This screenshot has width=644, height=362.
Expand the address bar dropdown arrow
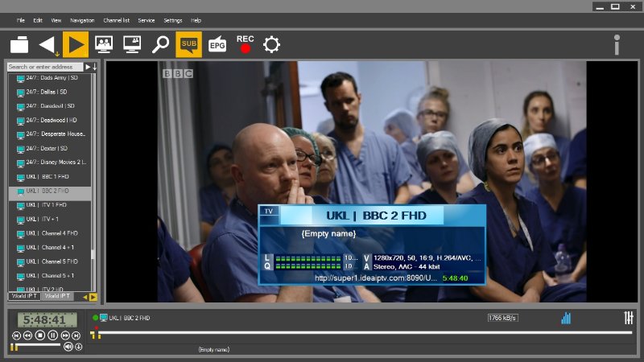click(x=88, y=67)
